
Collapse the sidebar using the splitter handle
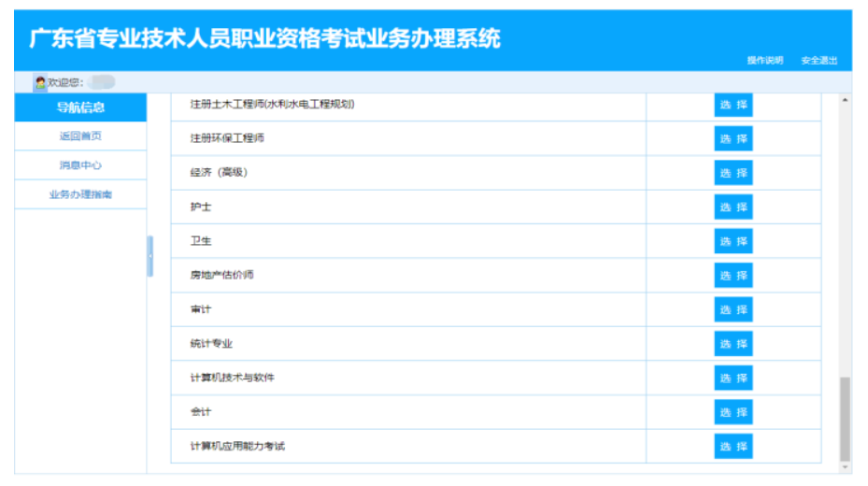tap(149, 256)
